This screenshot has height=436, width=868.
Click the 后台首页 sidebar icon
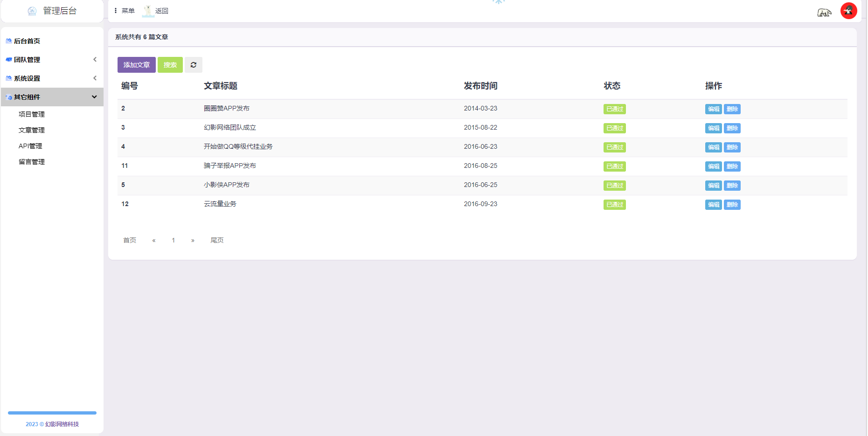tap(9, 41)
